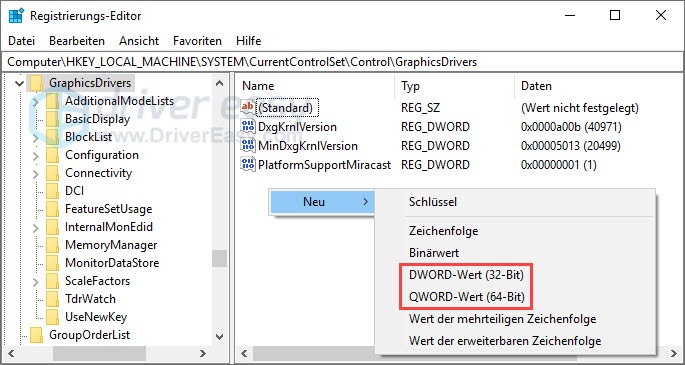The image size is (685, 365).
Task: Expand the AdditionalModeLists node
Action: tap(36, 101)
